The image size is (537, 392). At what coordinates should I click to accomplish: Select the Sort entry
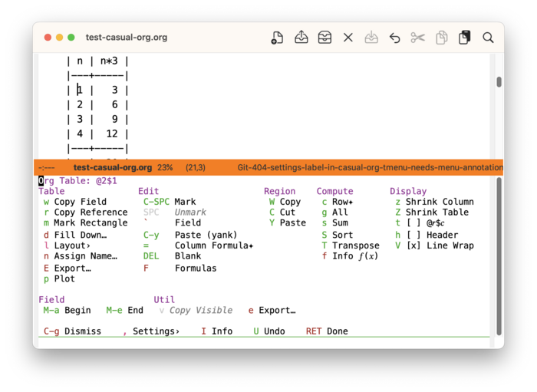338,235
